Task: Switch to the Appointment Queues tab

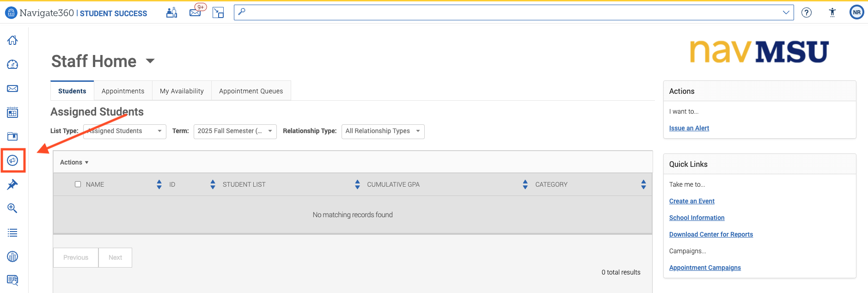Action: (x=251, y=91)
